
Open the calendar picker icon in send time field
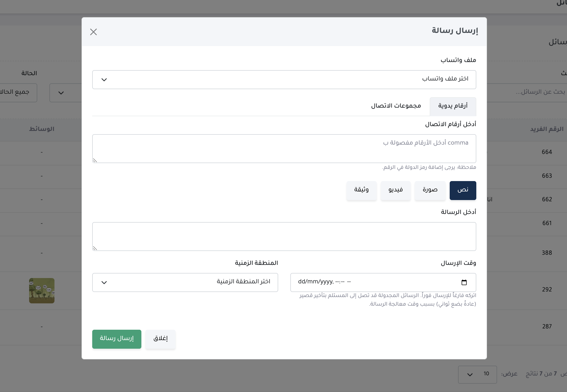(464, 282)
